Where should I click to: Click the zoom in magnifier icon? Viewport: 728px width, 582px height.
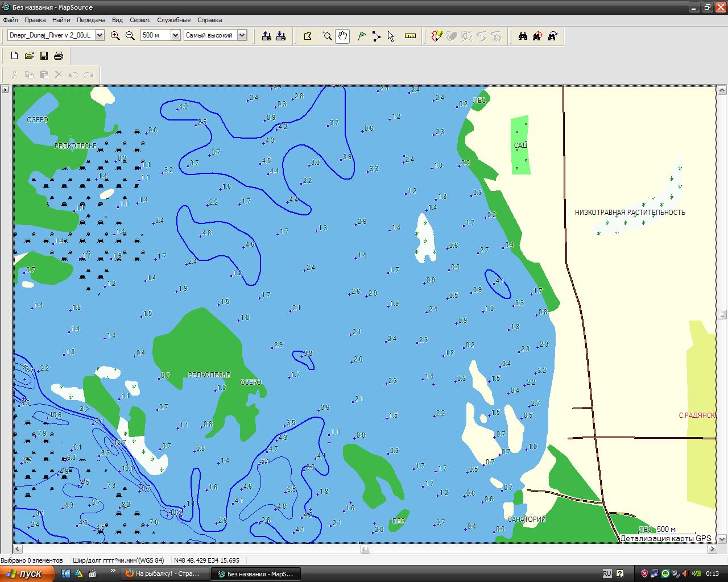tap(115, 36)
